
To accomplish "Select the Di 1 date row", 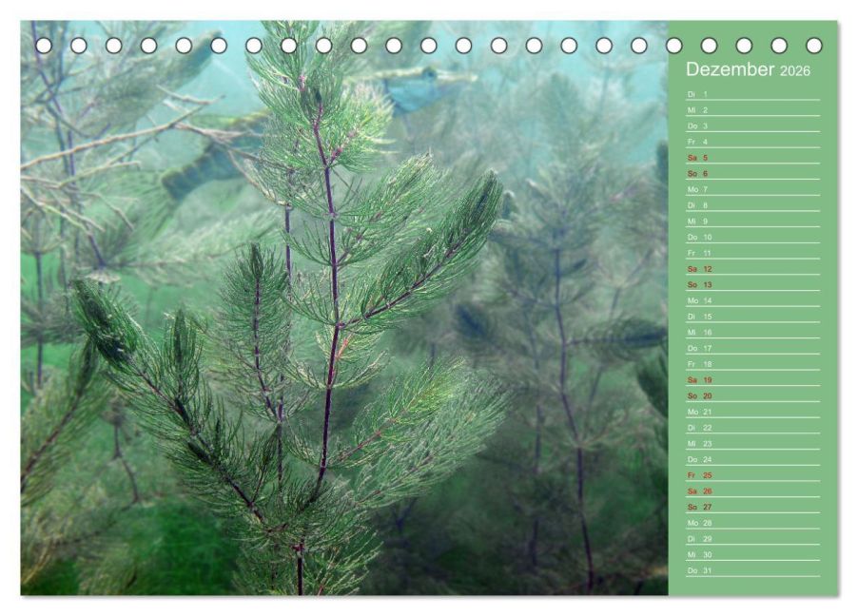I will point(753,94).
